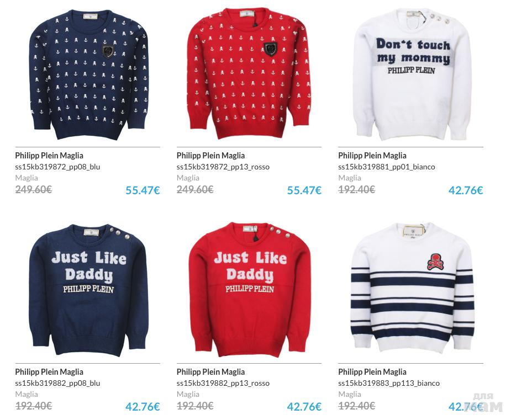Viewport: 511px width, 420px height.
Task: Open the navy "Just Like Daddy" sweater image
Action: coord(88,290)
